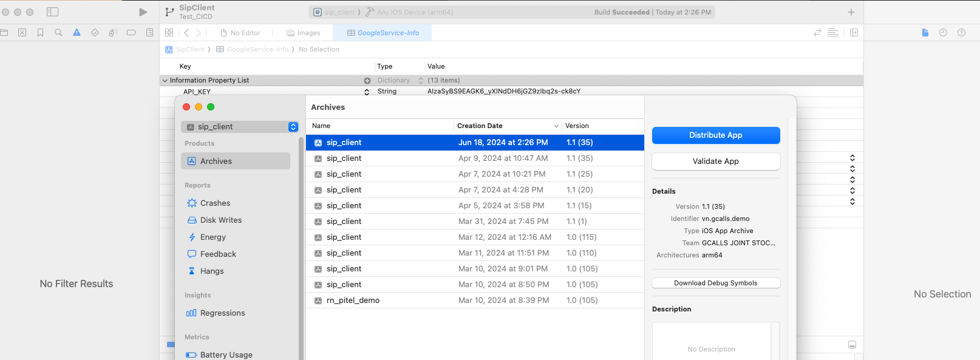Select Crashes in the Reports sidebar

215,203
